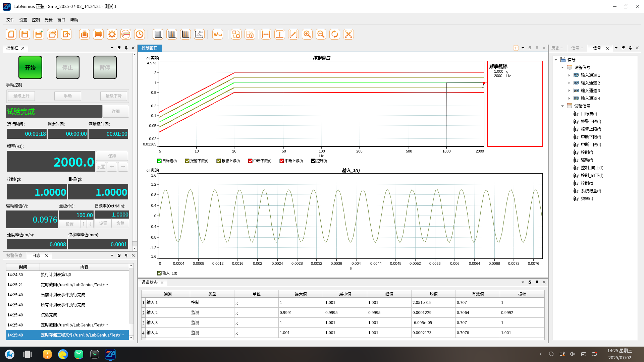Click the save project toolbar icon
Viewport: 644px width, 362px height.
click(25, 34)
